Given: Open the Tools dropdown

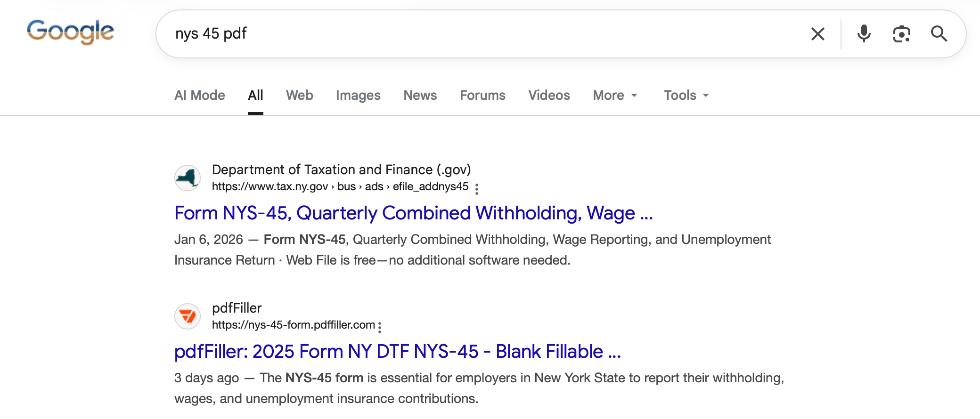Looking at the screenshot, I should (x=686, y=96).
